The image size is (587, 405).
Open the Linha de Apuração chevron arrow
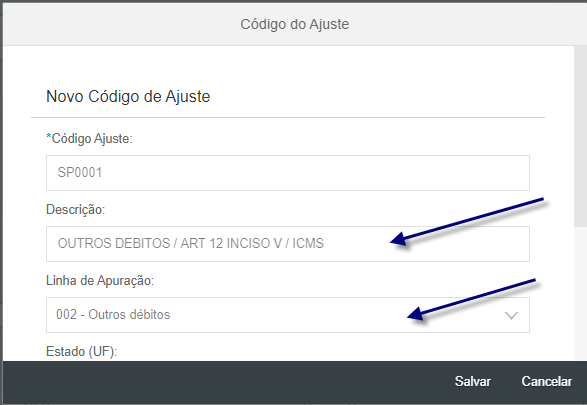[511, 315]
